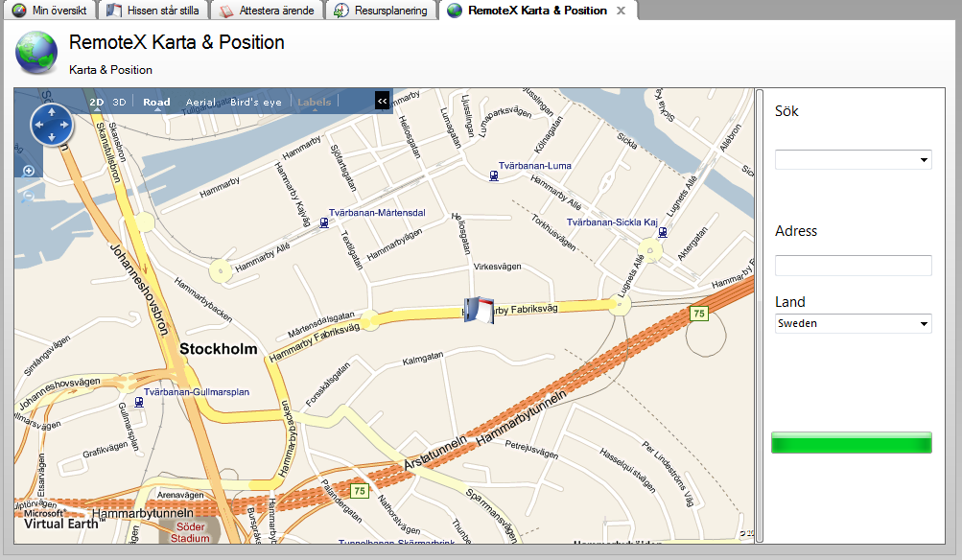Select the Road map style
962x560 pixels.
point(156,103)
